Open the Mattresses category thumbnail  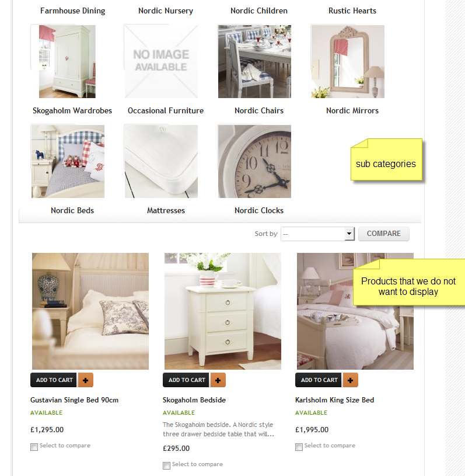[x=161, y=161]
